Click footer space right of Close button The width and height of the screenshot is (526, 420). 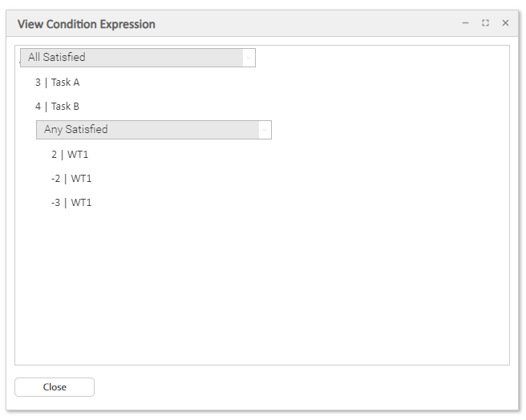pyautogui.click(x=305, y=387)
